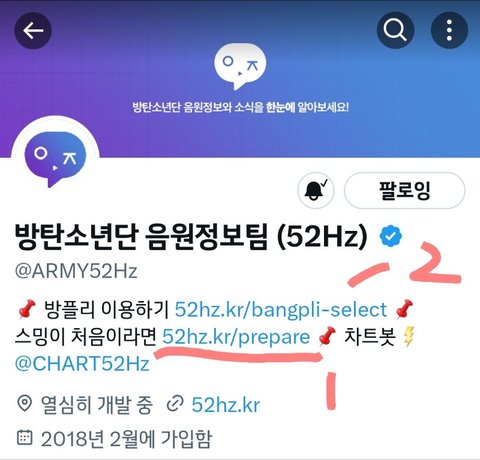Open the @CHART52Hz mention link
Screen dimensions: 480x460
[82, 363]
